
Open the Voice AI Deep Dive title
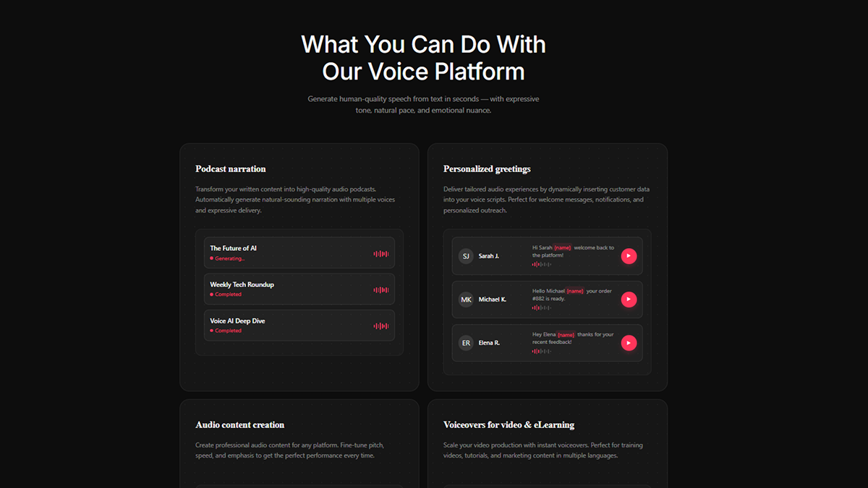(237, 321)
